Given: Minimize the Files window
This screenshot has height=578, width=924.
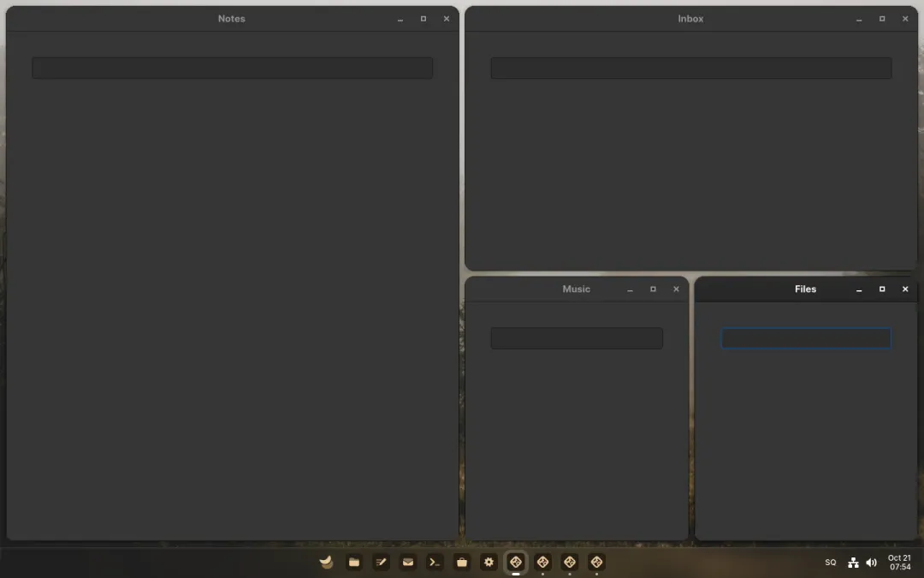Looking at the screenshot, I should pos(859,289).
